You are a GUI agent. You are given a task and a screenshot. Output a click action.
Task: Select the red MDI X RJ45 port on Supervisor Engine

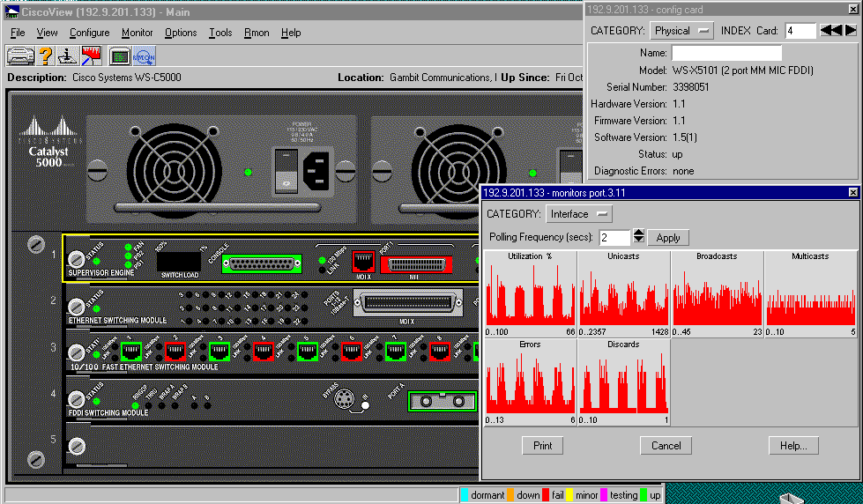point(363,262)
